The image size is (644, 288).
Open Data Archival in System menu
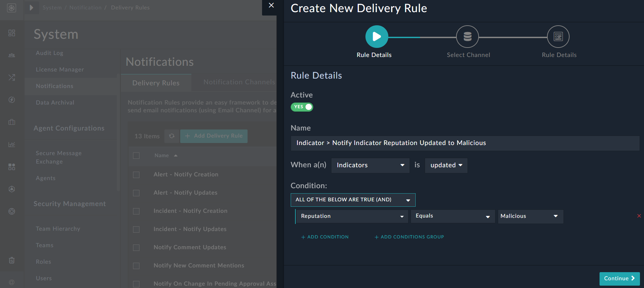click(55, 103)
